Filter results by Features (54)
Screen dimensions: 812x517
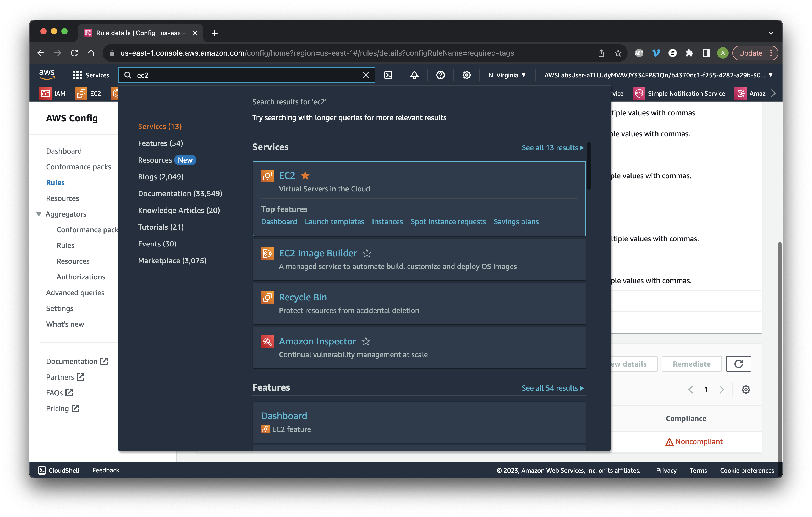tap(161, 143)
